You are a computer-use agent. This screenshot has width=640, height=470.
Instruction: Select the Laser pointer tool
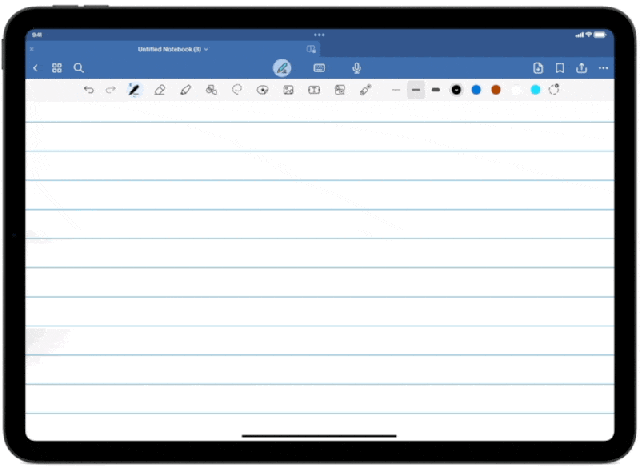click(365, 90)
